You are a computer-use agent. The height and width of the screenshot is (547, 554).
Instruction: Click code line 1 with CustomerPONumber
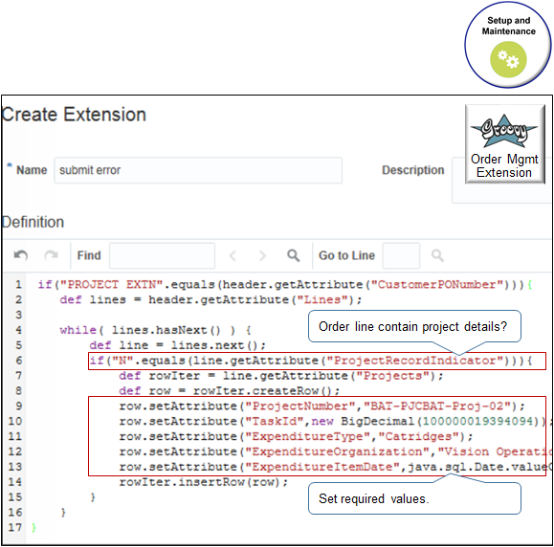pos(285,284)
